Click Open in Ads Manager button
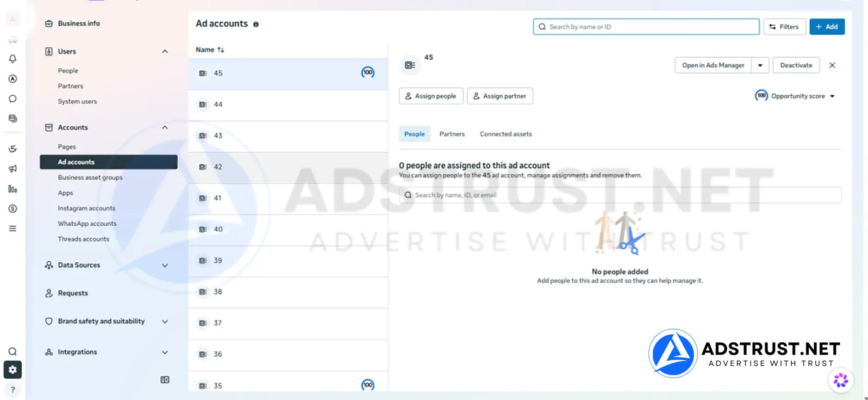 (713, 65)
